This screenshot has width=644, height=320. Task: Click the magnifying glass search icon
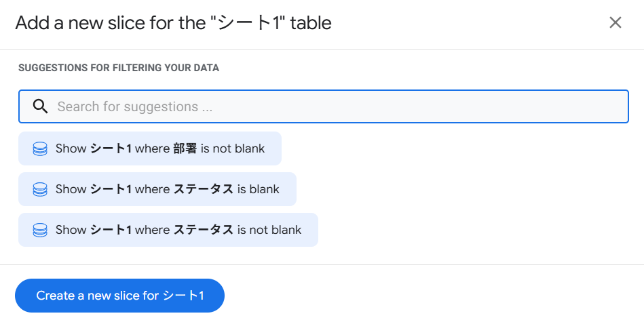[40, 106]
